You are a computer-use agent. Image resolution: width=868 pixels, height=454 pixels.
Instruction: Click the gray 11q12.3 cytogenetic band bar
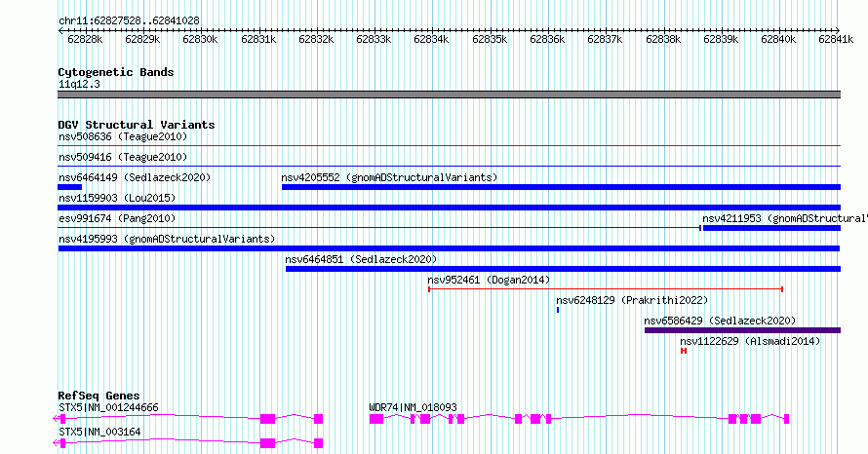[x=449, y=95]
